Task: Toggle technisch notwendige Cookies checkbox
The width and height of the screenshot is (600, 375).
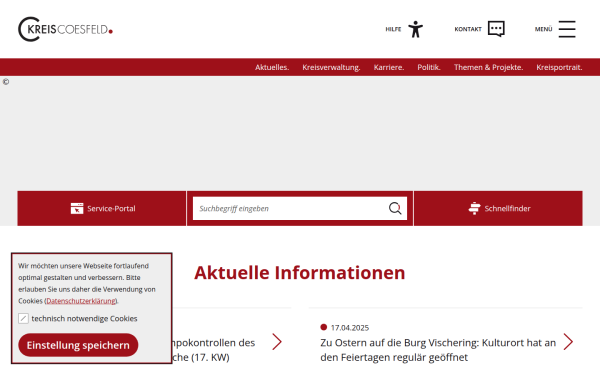Action: [23, 318]
